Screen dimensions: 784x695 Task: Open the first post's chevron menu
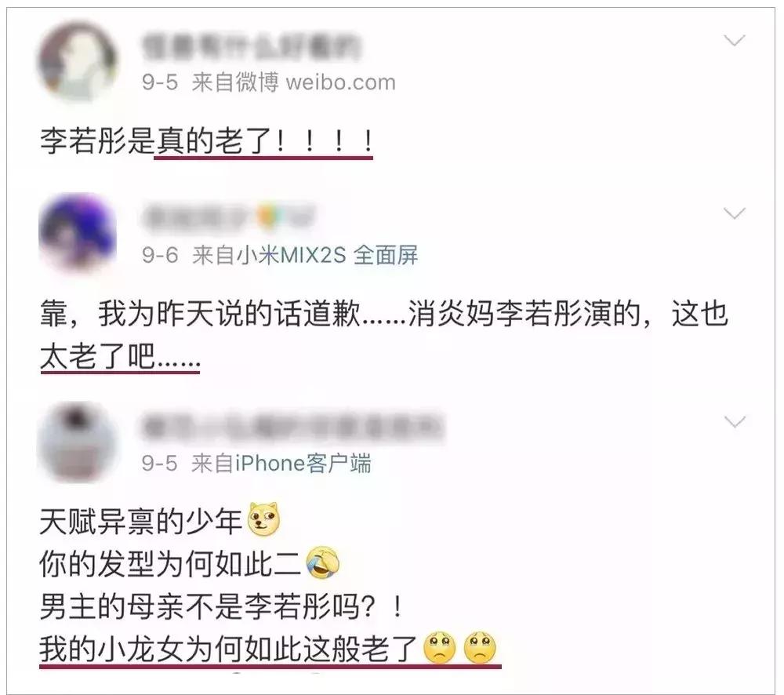(x=735, y=40)
